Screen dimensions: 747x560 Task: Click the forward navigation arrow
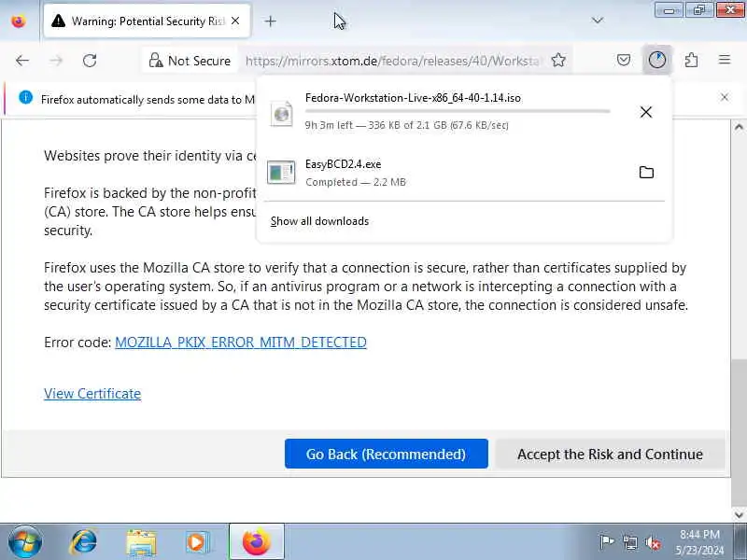coord(56,61)
